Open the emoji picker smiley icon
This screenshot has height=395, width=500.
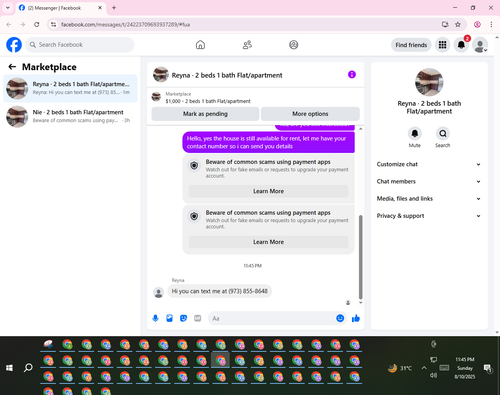point(340,318)
